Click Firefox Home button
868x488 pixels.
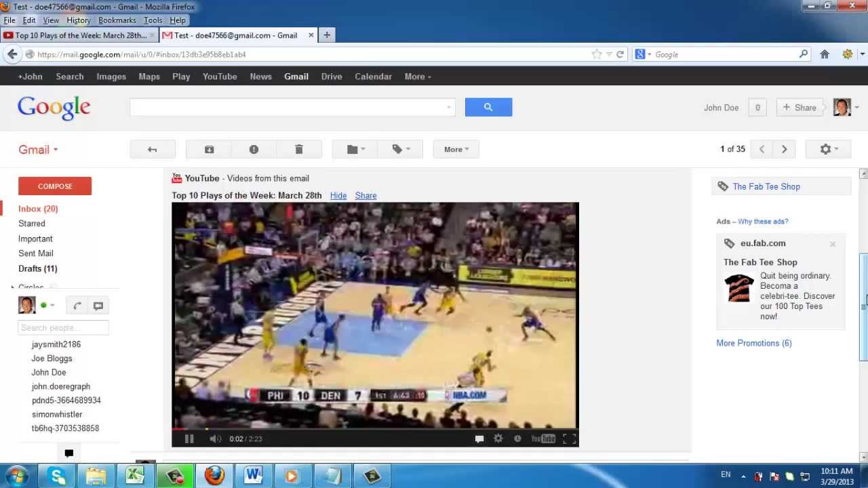tap(825, 54)
